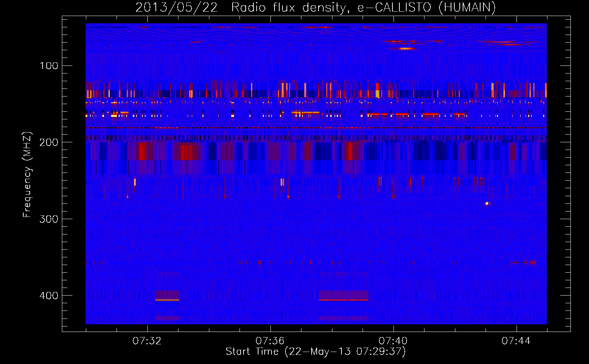Viewport: 589px width, 364px height.
Task: Click the 07:40 time tick label
Action: [393, 341]
